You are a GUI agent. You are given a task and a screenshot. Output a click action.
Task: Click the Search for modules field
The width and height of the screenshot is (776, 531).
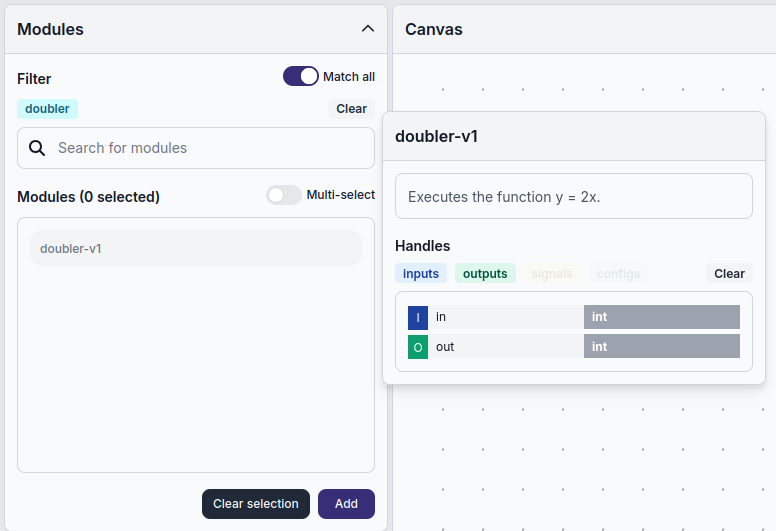(x=196, y=148)
